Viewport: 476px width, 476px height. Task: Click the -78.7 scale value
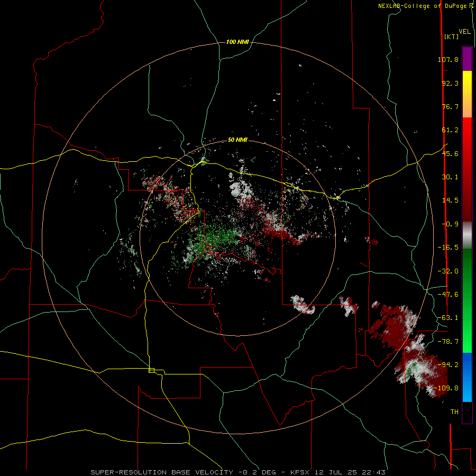448,342
